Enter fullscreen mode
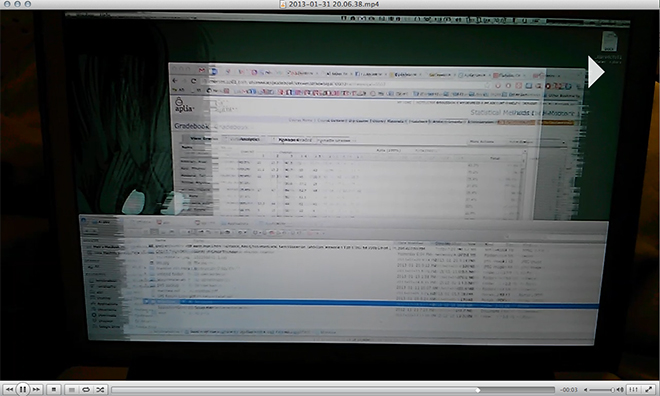Screen dimensions: 660x396 tap(649, 390)
